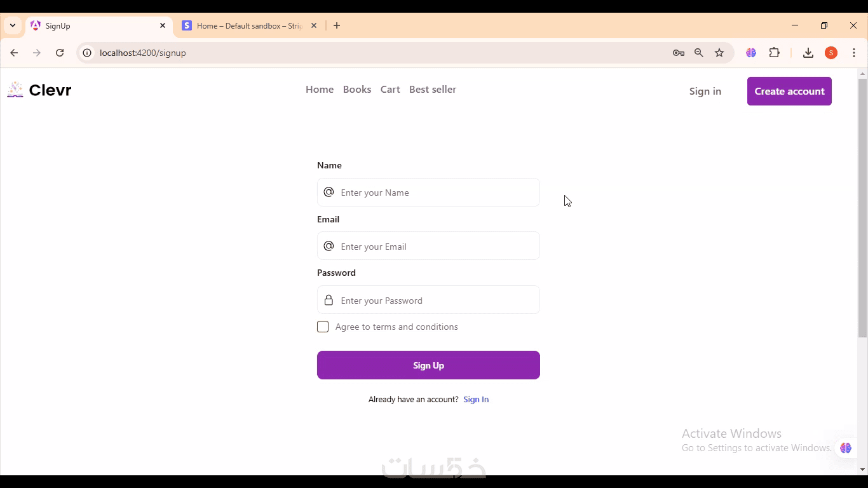The width and height of the screenshot is (868, 488).
Task: Follow the Sign In link below the form
Action: tap(476, 400)
